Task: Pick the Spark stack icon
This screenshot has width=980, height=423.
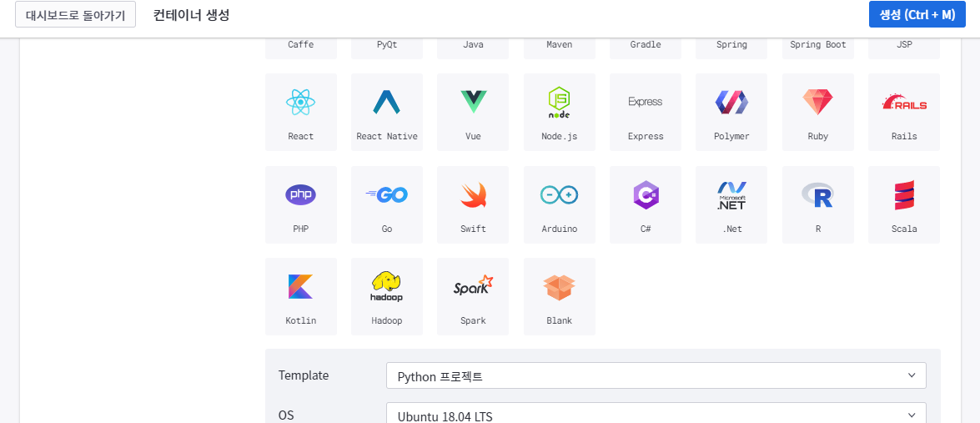Action: click(x=473, y=286)
